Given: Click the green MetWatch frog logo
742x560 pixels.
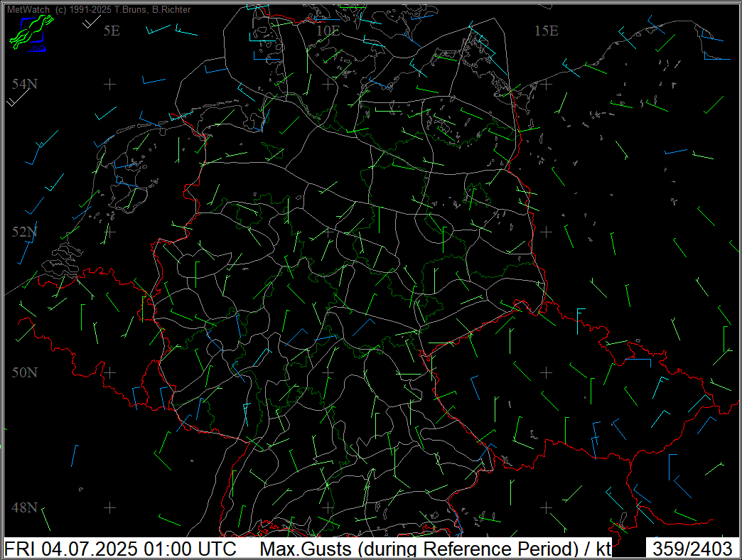Looking at the screenshot, I should click(31, 33).
